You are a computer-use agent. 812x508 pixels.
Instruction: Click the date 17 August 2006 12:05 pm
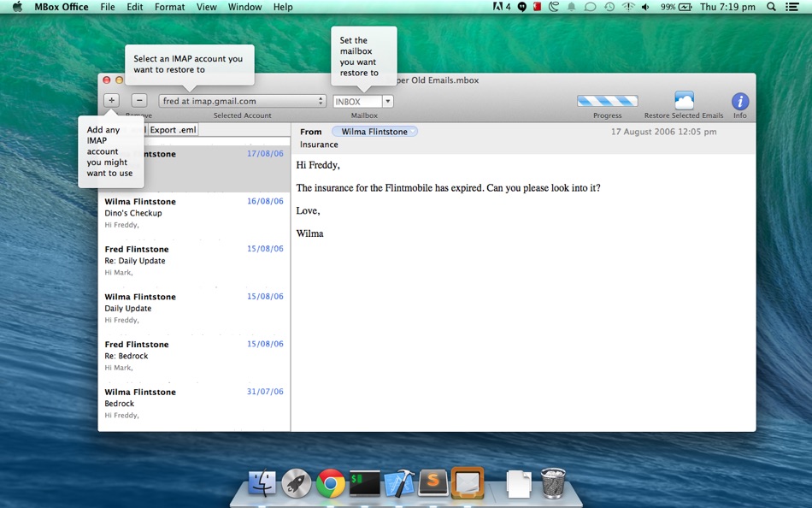(x=664, y=132)
